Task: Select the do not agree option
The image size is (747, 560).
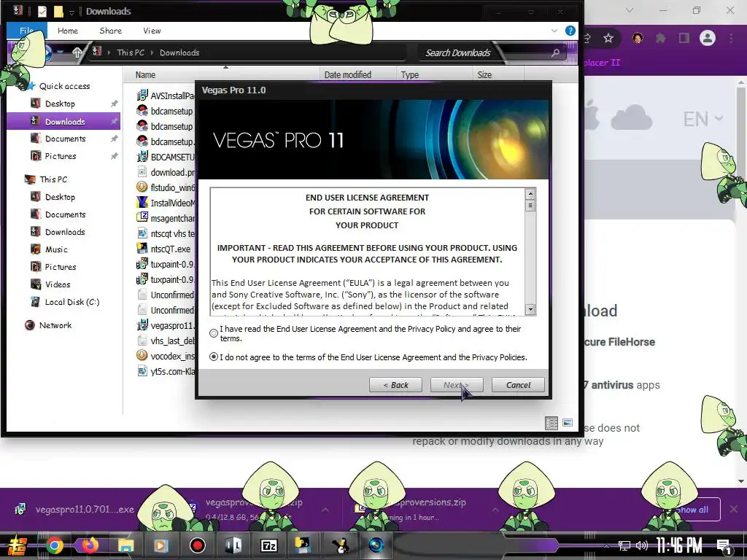Action: (x=214, y=357)
